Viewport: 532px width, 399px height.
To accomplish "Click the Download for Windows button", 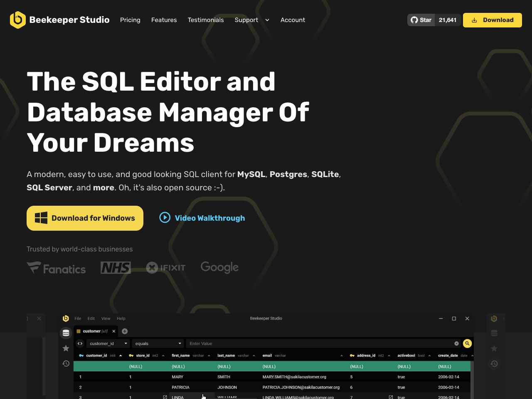I will pyautogui.click(x=85, y=218).
